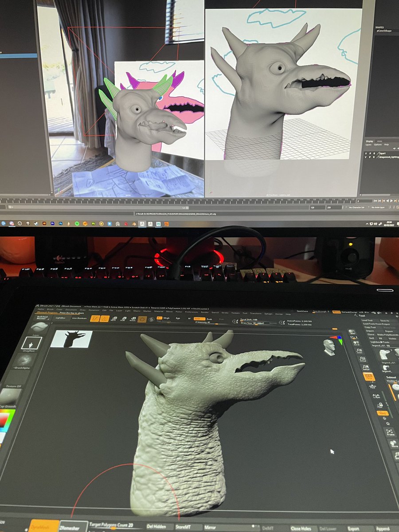Click the Zoom canvas icon

tap(360, 351)
